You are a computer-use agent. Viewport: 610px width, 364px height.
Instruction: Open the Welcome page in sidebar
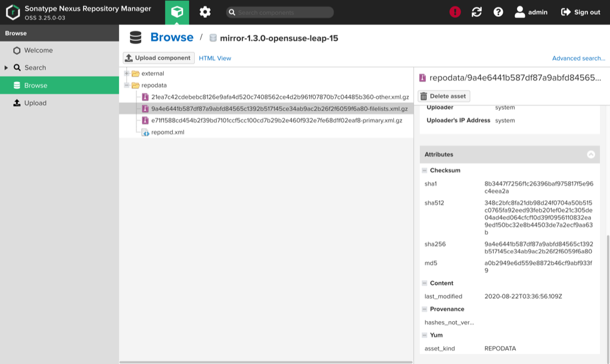[x=60, y=51]
